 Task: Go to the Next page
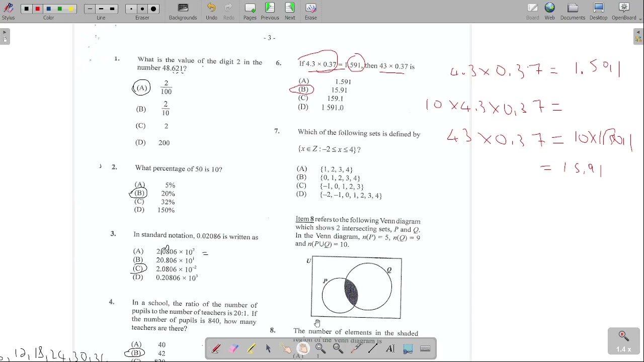tap(290, 11)
